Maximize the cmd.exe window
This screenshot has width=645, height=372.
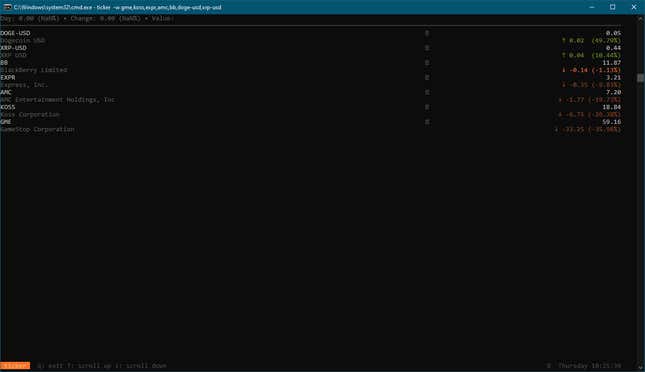pos(613,7)
